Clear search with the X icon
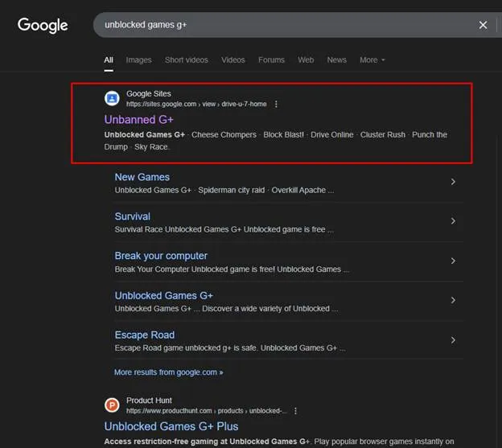The height and width of the screenshot is (448, 502). click(483, 25)
